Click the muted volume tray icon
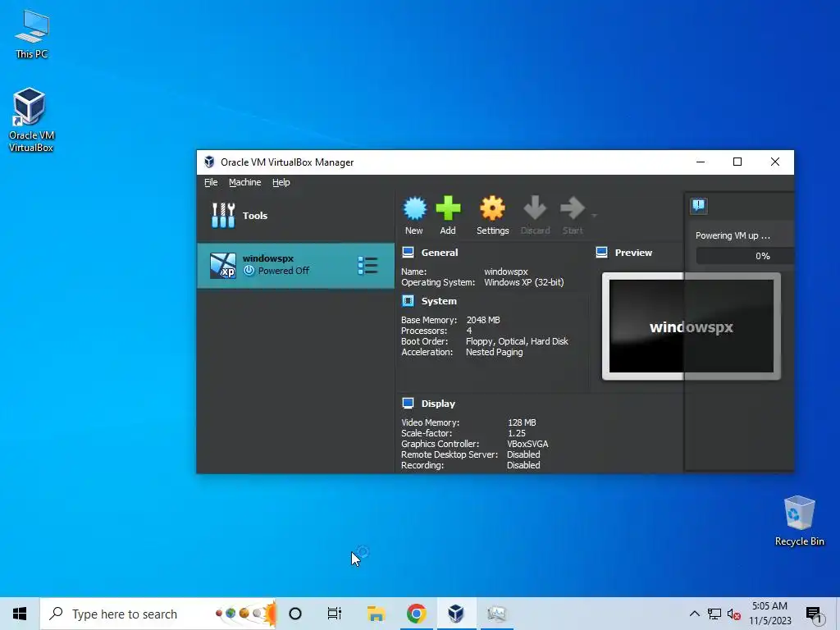This screenshot has height=630, width=840. pos(734,614)
